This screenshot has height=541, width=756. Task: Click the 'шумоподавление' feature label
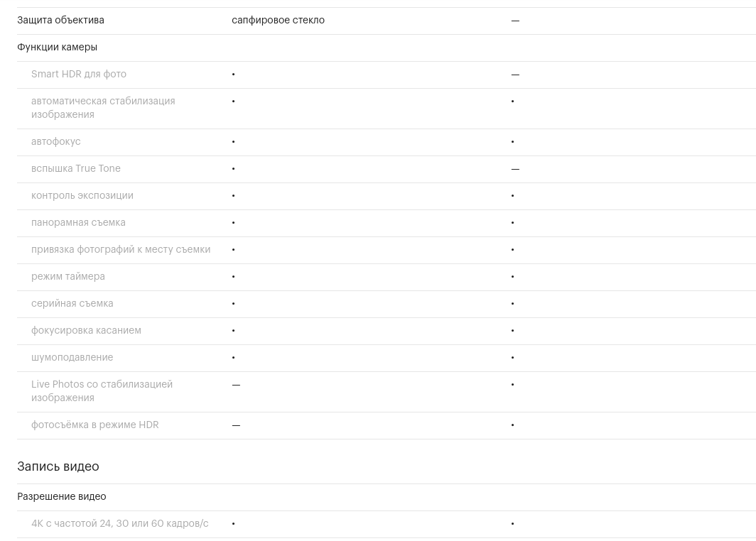coord(72,357)
